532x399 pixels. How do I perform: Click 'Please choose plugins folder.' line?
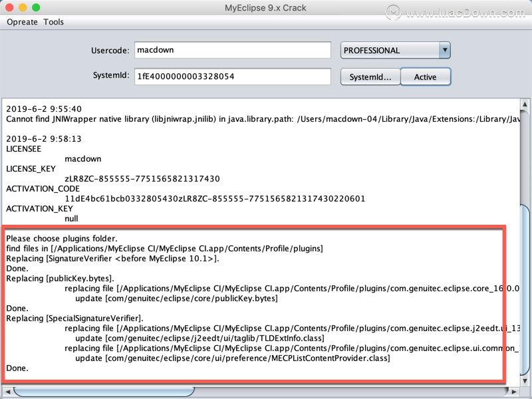tap(62, 239)
